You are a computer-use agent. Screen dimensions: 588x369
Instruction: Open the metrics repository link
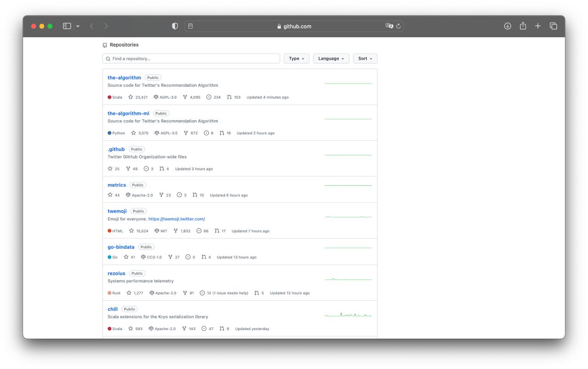117,185
